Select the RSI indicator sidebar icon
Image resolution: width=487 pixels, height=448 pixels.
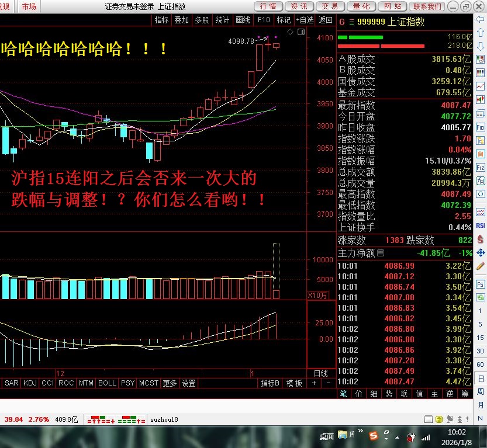480,225
